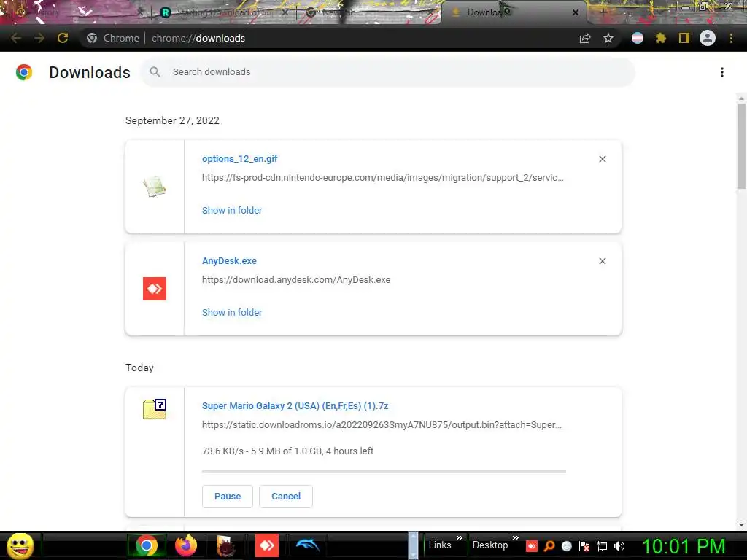Click the network tray icon
This screenshot has height=560, width=747.
point(602,546)
